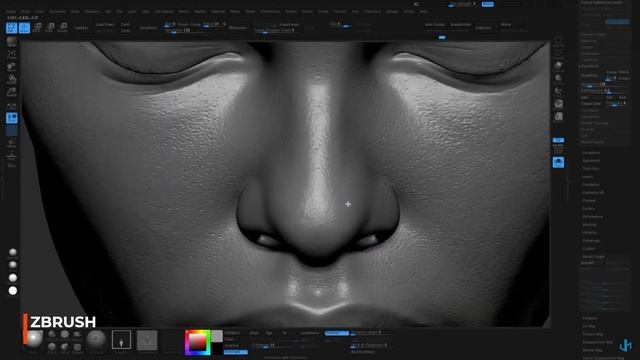The image size is (640, 360).
Task: Open the stroke thumbnail with white border
Action: 121,340
